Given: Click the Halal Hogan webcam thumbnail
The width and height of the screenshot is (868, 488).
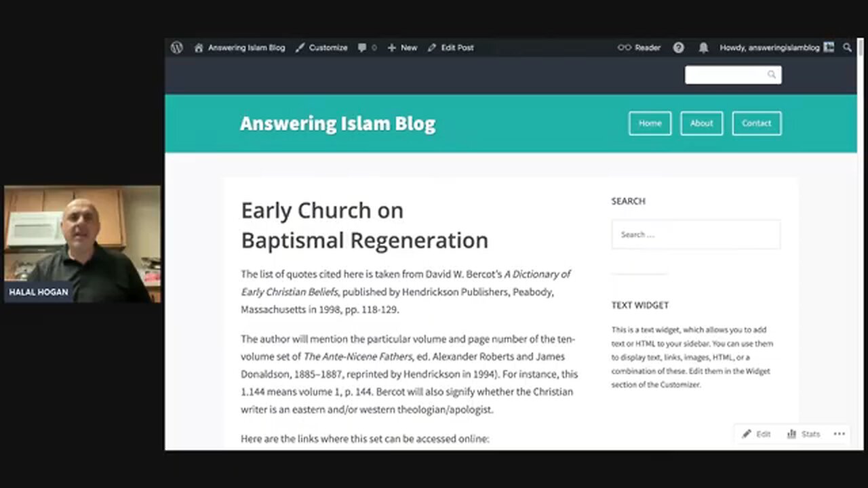Looking at the screenshot, I should [82, 244].
